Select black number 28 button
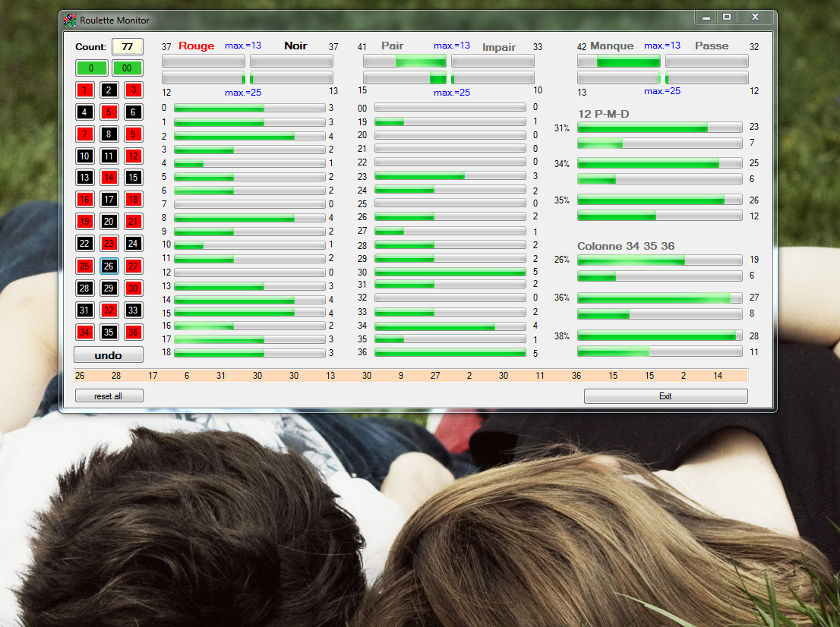 pos(84,288)
